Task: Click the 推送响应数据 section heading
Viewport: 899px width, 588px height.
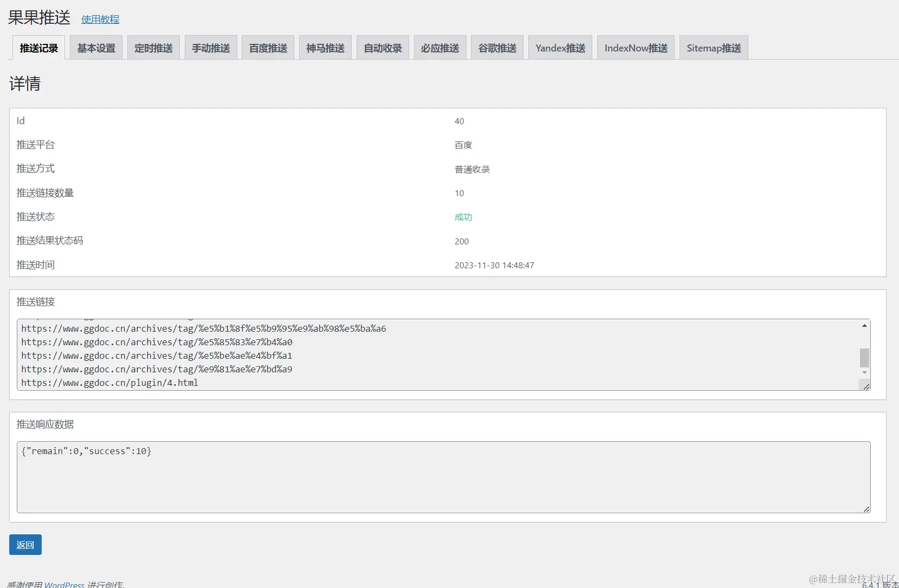Action: pyautogui.click(x=45, y=424)
